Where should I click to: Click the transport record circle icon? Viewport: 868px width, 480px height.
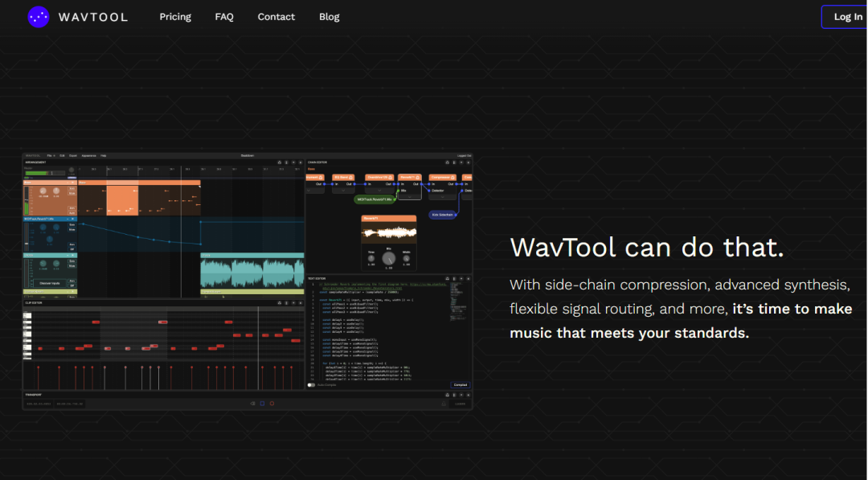click(x=272, y=404)
